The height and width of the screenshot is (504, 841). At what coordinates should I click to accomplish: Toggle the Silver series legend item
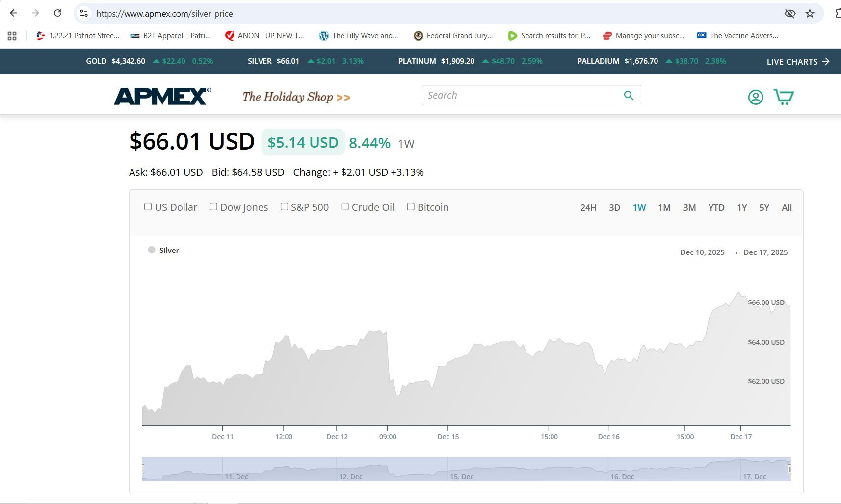[x=164, y=250]
